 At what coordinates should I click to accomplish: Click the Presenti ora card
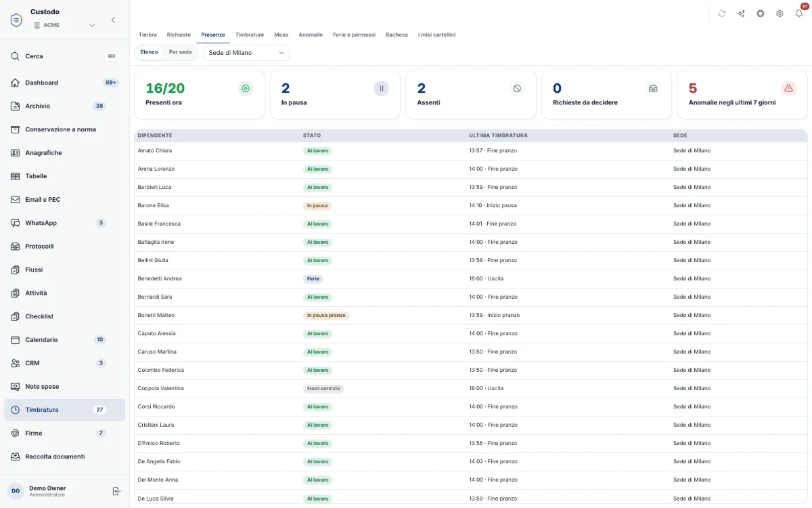(x=200, y=95)
